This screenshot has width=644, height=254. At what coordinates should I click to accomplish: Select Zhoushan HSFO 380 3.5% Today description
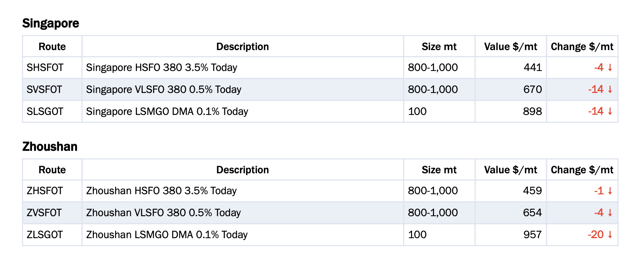point(161,191)
